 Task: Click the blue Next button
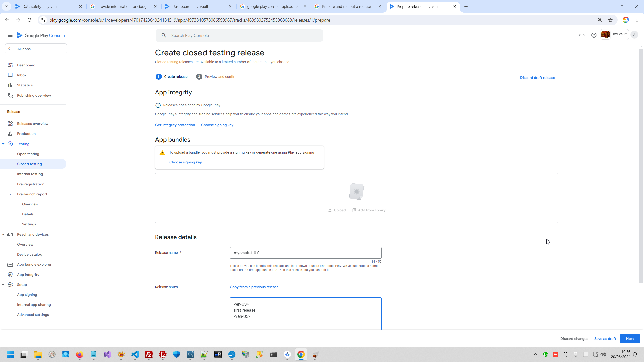[630, 339]
